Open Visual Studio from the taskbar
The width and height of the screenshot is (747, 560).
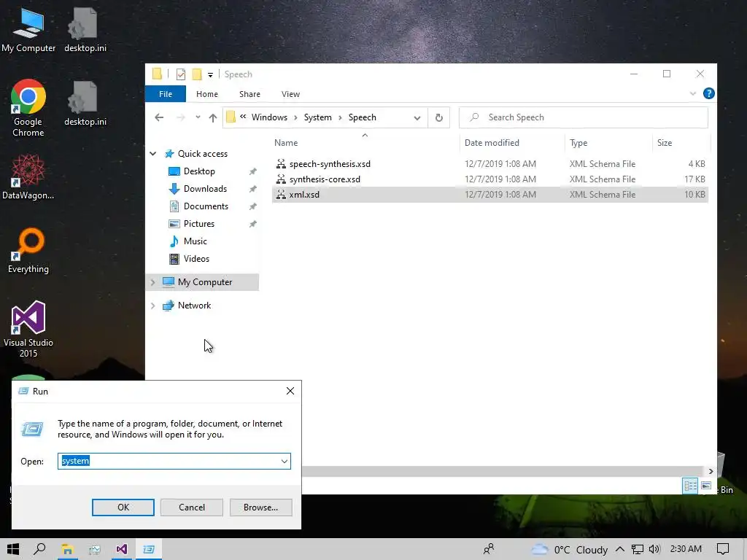[x=122, y=549]
